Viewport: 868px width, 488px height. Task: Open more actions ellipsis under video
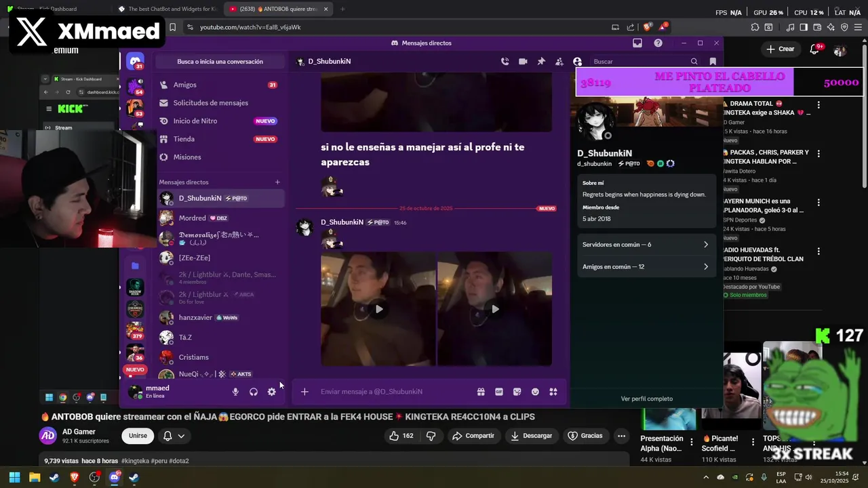click(621, 436)
